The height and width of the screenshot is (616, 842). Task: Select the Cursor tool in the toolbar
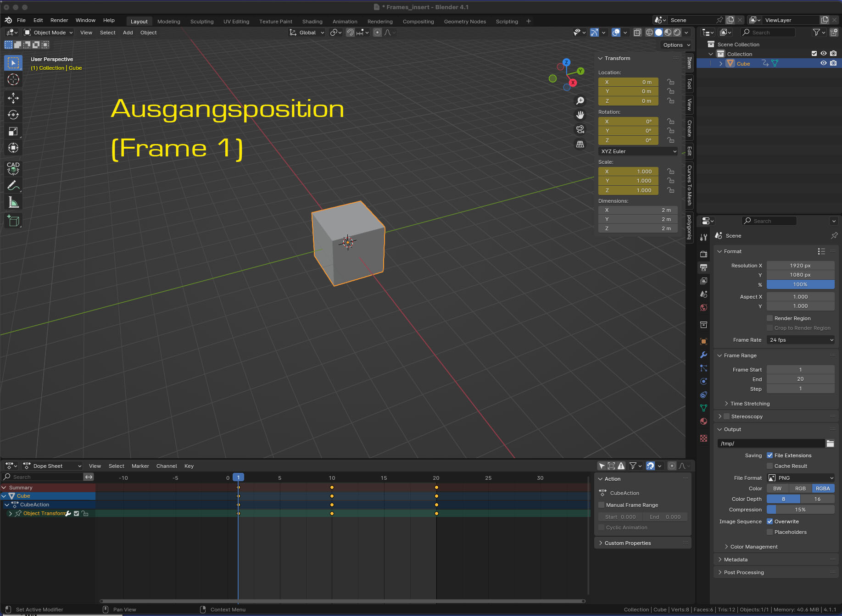pyautogui.click(x=13, y=79)
